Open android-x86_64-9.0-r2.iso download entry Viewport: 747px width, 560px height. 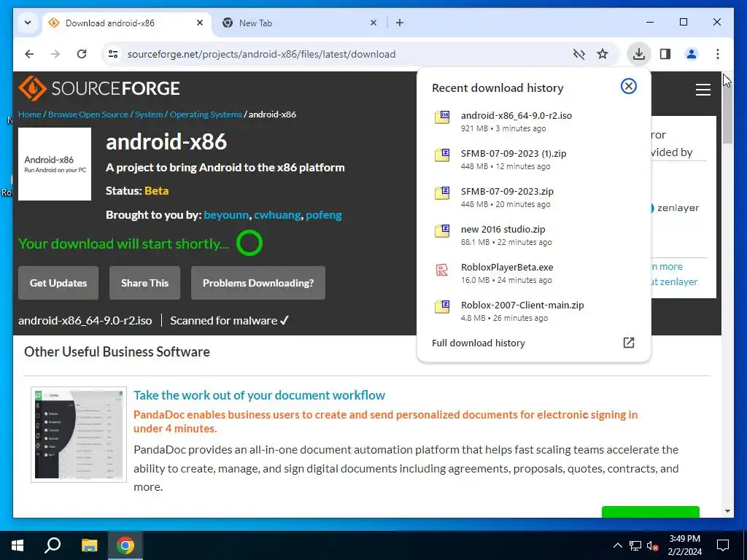(533, 122)
